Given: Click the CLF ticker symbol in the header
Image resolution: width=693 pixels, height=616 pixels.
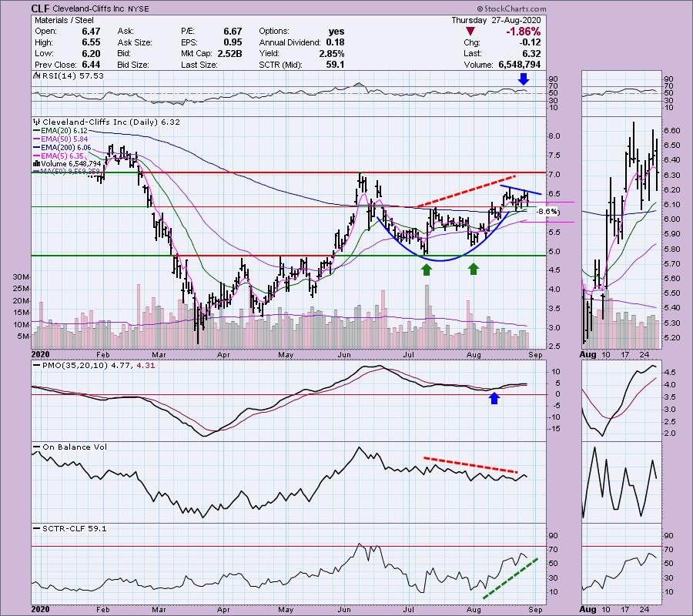Looking at the screenshot, I should [40, 8].
